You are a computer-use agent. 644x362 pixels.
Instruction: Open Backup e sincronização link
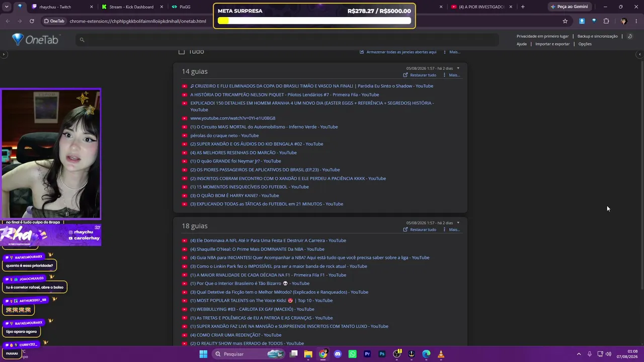point(597,36)
